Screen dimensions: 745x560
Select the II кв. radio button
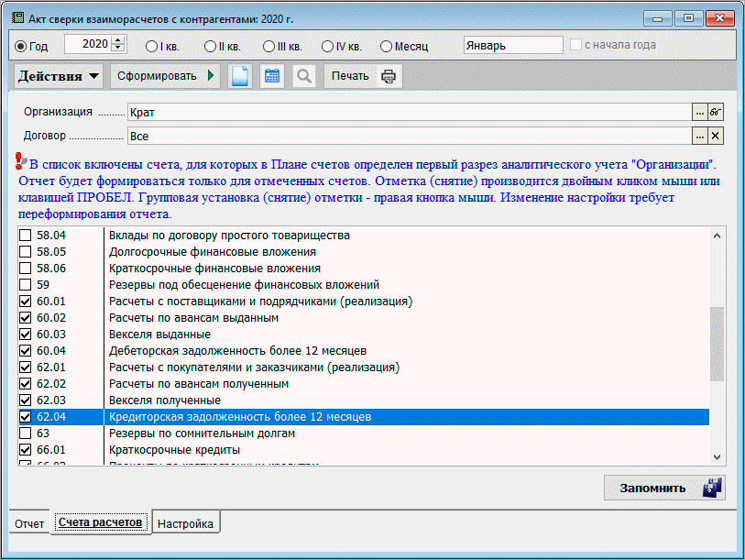(x=210, y=47)
